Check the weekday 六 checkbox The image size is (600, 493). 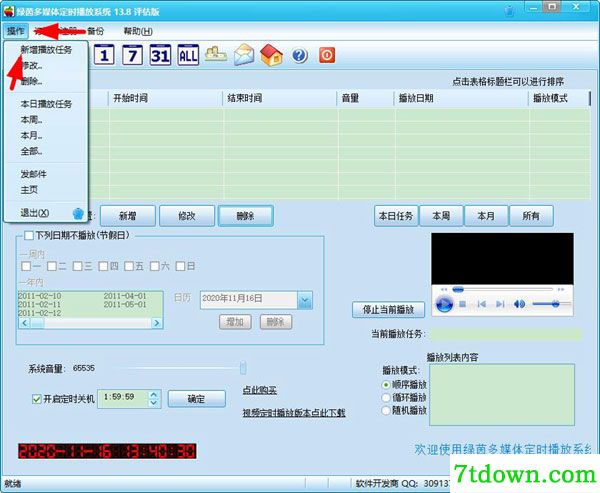(155, 266)
